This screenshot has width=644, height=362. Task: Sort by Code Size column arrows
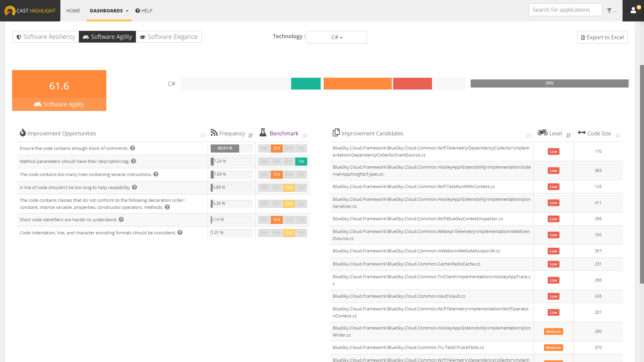click(618, 135)
